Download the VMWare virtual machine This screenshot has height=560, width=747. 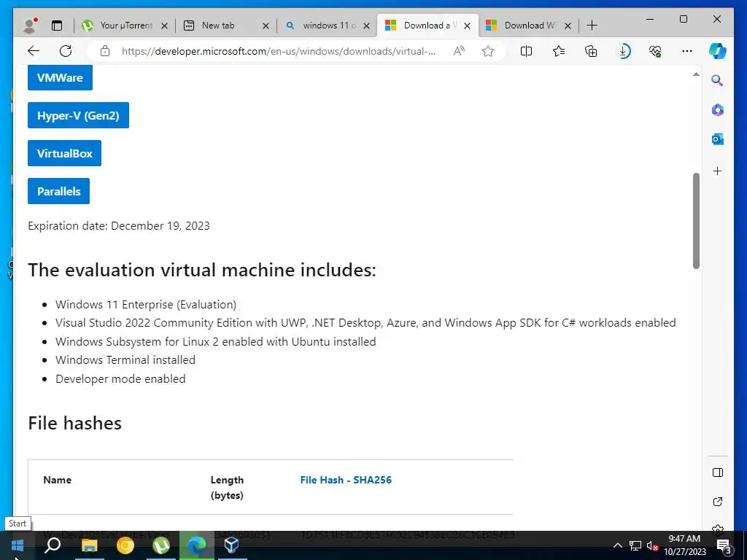pyautogui.click(x=60, y=77)
